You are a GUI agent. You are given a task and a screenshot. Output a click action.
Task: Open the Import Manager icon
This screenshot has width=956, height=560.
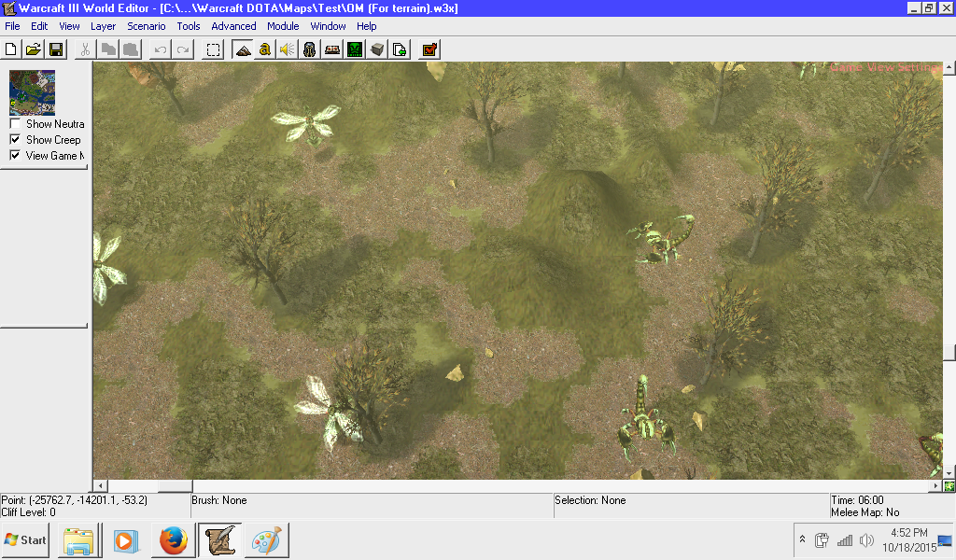pos(400,49)
